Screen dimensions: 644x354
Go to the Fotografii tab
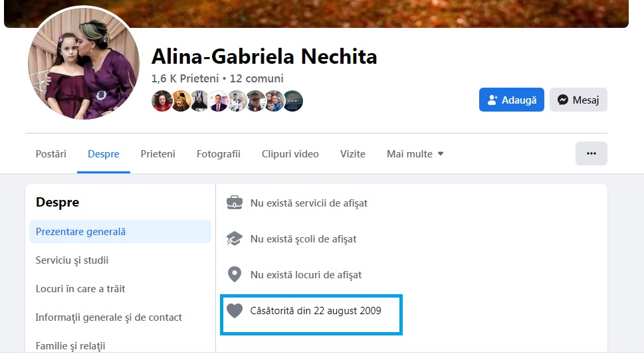click(x=219, y=154)
